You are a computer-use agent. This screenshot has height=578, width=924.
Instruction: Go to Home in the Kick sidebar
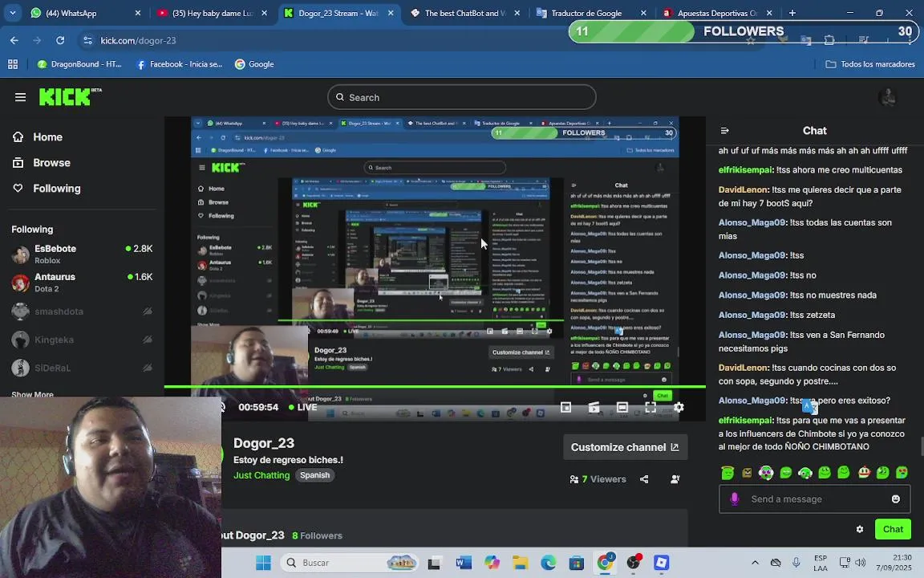[x=38, y=136]
